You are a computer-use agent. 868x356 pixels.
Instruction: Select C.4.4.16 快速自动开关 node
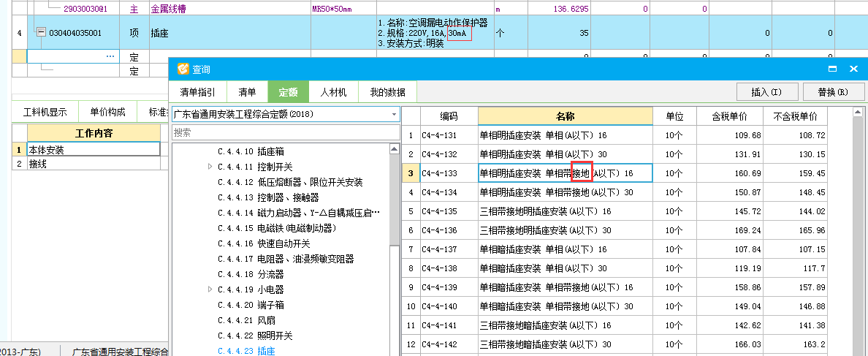[264, 243]
